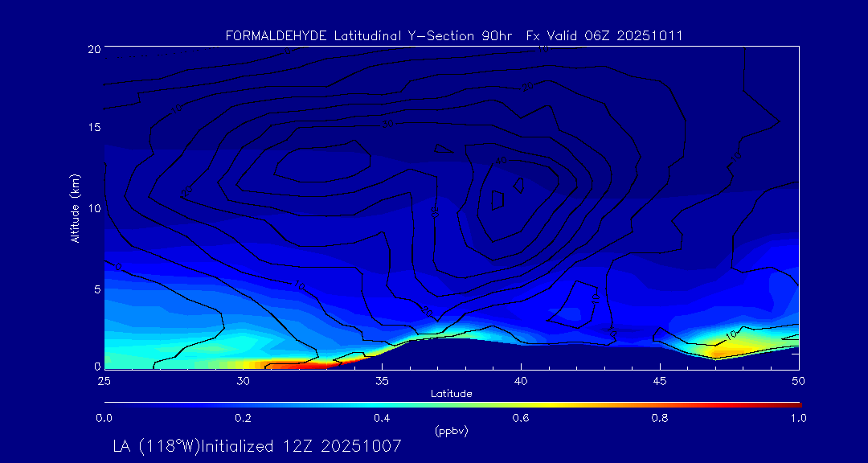Click the 'LA (118°W)Initialized 12Z 20251007' footer text
This screenshot has width=868, height=463.
tap(257, 446)
